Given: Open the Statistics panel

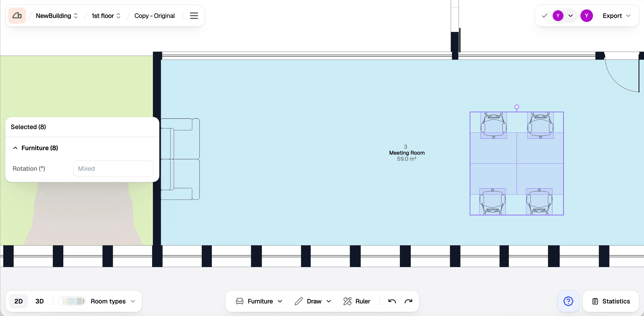Looking at the screenshot, I should point(611,301).
